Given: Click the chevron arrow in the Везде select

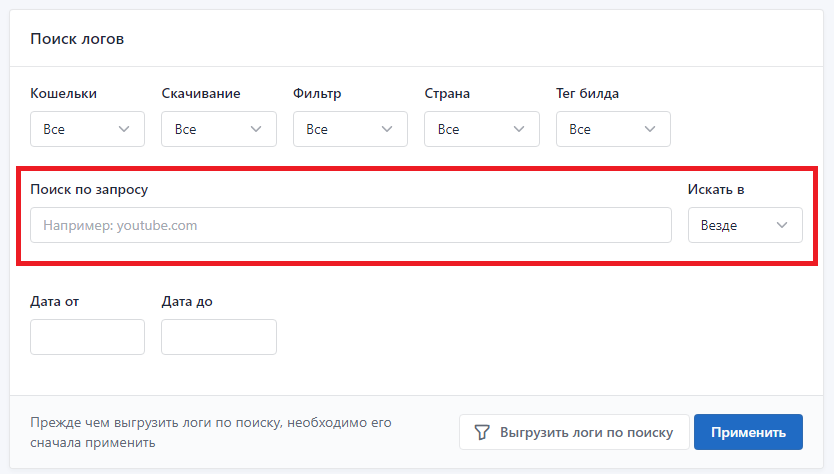Looking at the screenshot, I should pyautogui.click(x=782, y=225).
